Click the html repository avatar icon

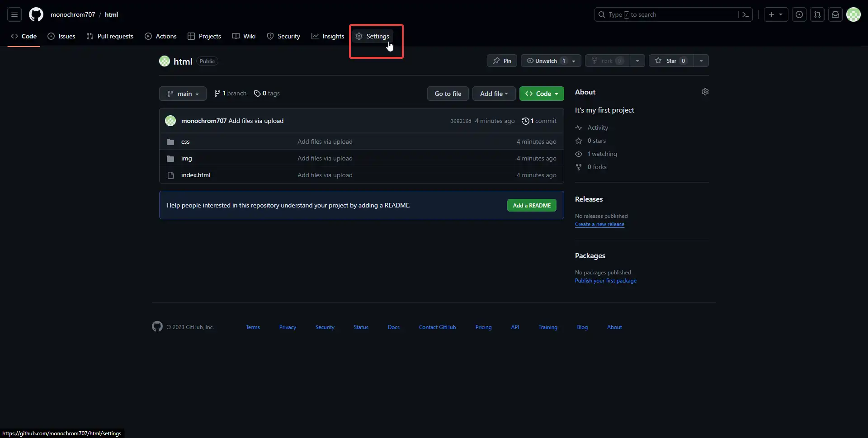[165, 61]
